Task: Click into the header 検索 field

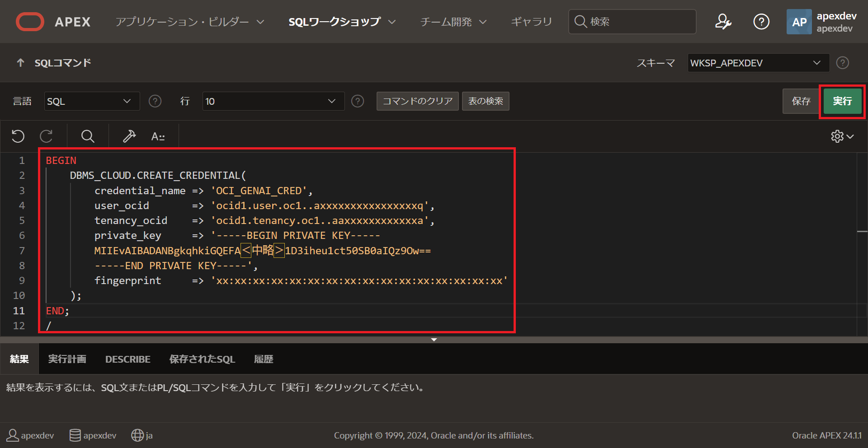Action: 632,22
